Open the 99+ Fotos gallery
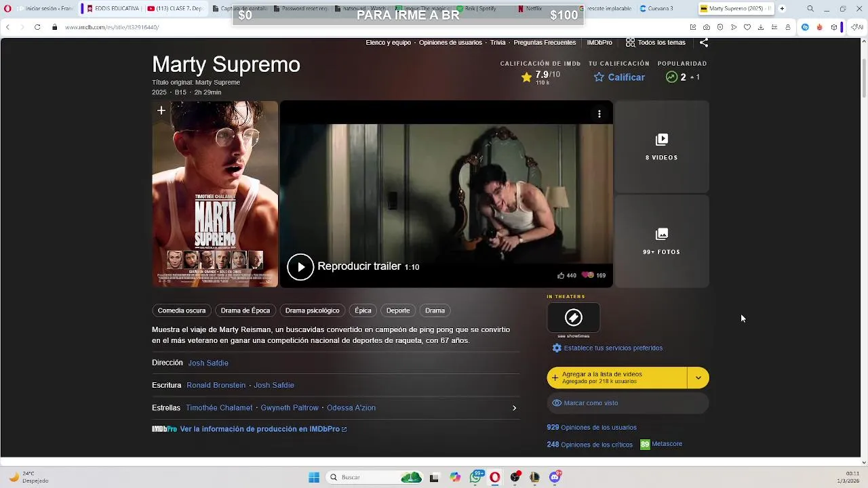The width and height of the screenshot is (868, 488). pos(661,241)
